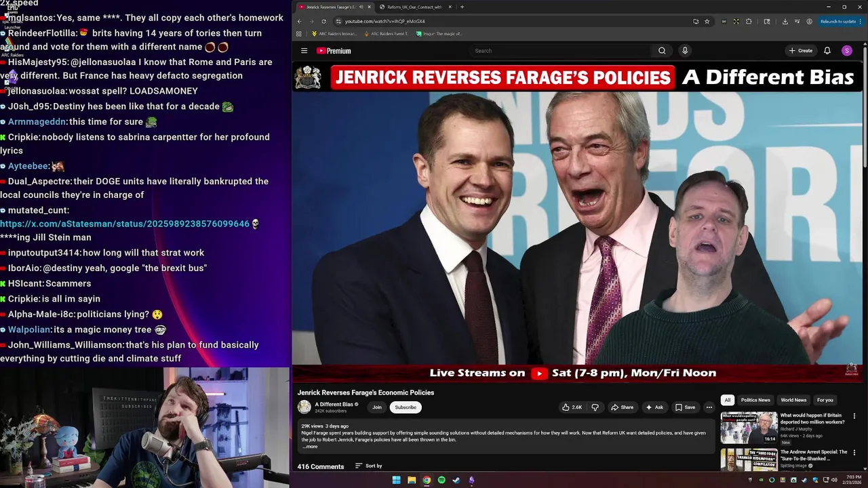This screenshot has height=488, width=868.
Task: Open File Explorer from taskbar
Action: click(412, 480)
